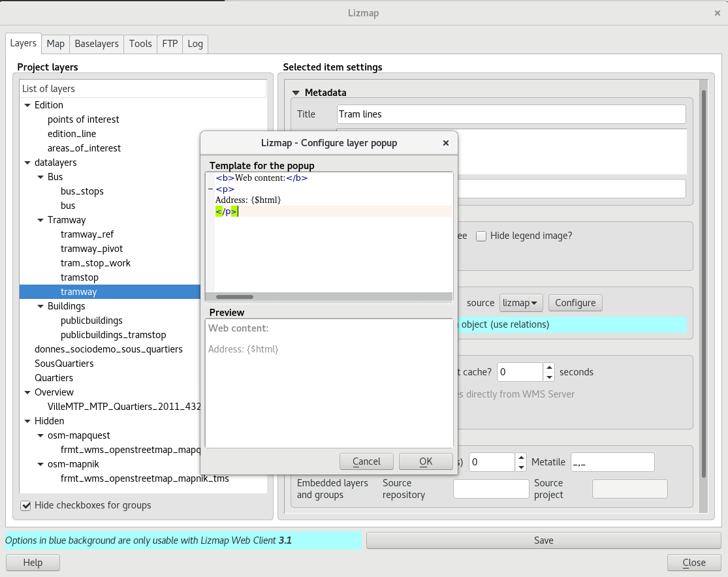Viewport: 728px width, 577px height.
Task: Toggle the Hide legend image checkbox
Action: tap(481, 236)
